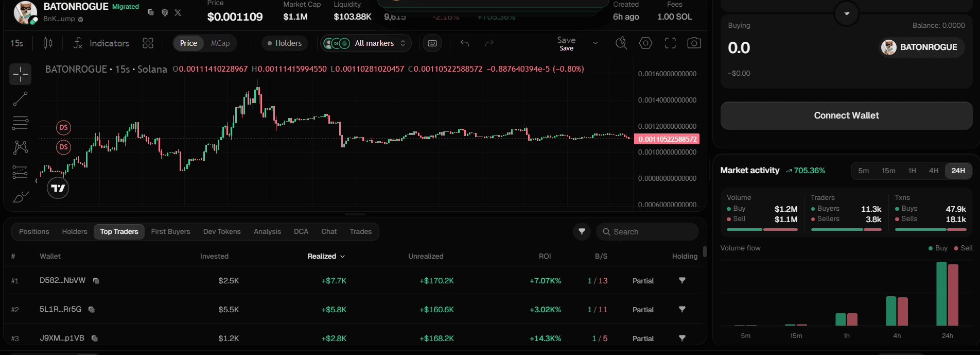Click the filter funnel next to Search
The height and width of the screenshot is (355, 980).
tap(582, 231)
